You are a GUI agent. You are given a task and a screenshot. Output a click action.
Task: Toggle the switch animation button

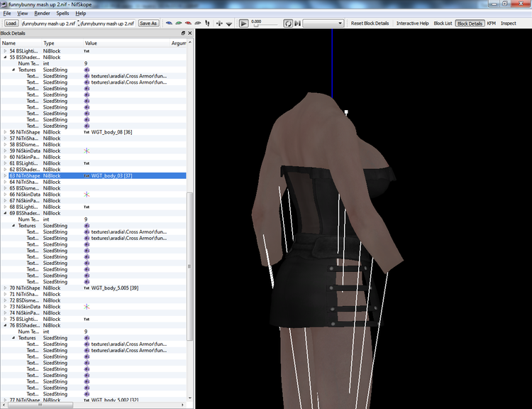(297, 23)
